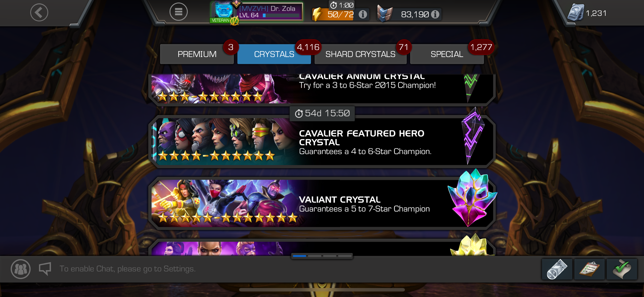644x297 pixels.
Task: Tap the battlechips info icon
Action: (x=435, y=15)
